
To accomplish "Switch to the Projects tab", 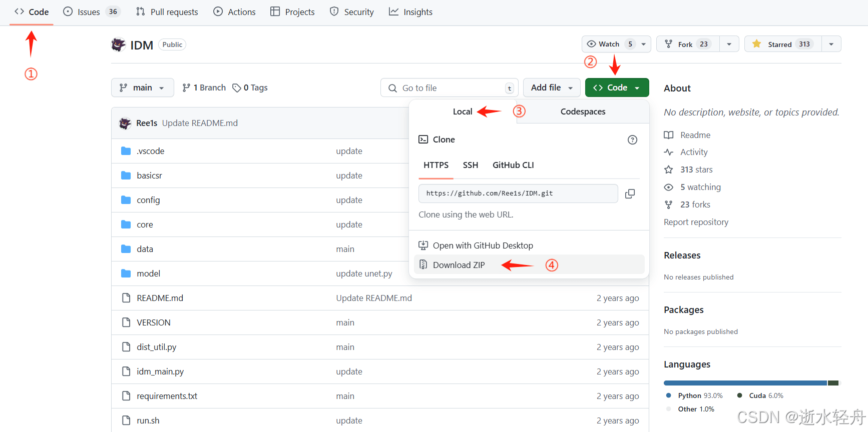I will [x=292, y=12].
